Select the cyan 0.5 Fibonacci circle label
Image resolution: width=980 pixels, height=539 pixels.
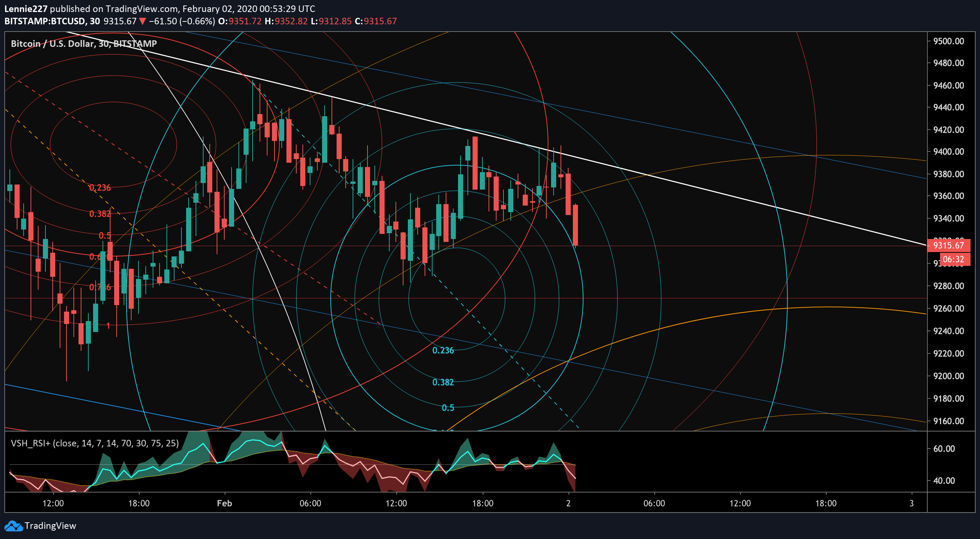[448, 408]
